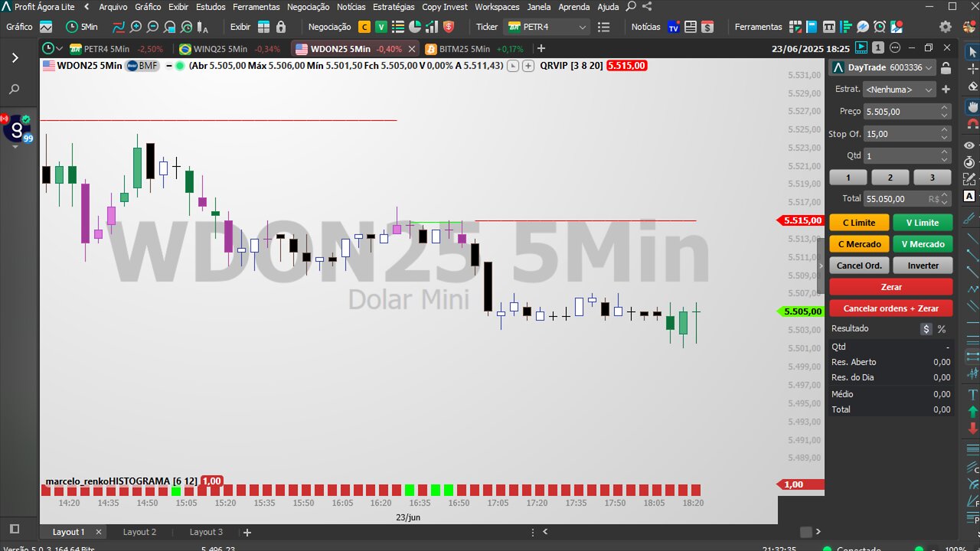Increase the Preço value with stepper
Image resolution: width=980 pixels, height=551 pixels.
[x=945, y=108]
